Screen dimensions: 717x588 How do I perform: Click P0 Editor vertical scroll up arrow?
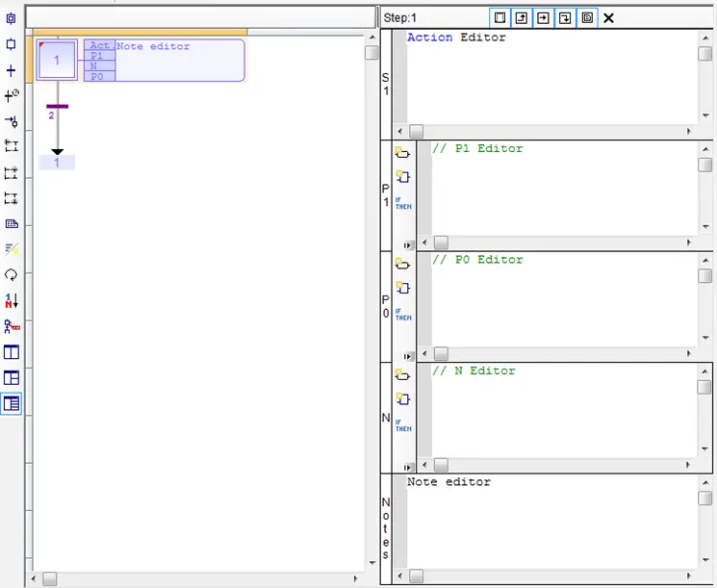pos(705,260)
